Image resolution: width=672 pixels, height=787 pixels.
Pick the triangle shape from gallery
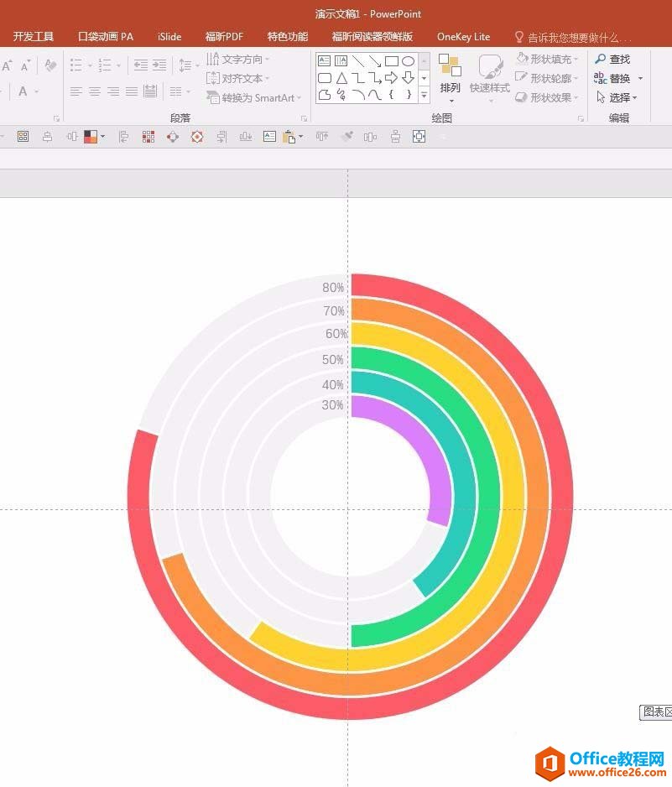coord(341,78)
